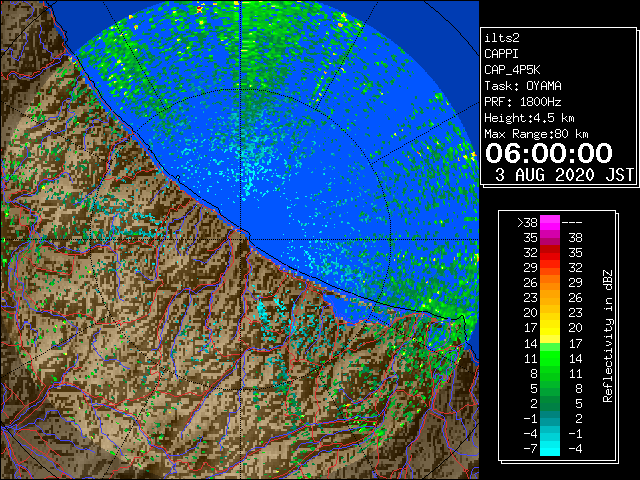Click the orange 26–29 dBZ legend band
Screen dimensions: 640x480
click(550, 282)
